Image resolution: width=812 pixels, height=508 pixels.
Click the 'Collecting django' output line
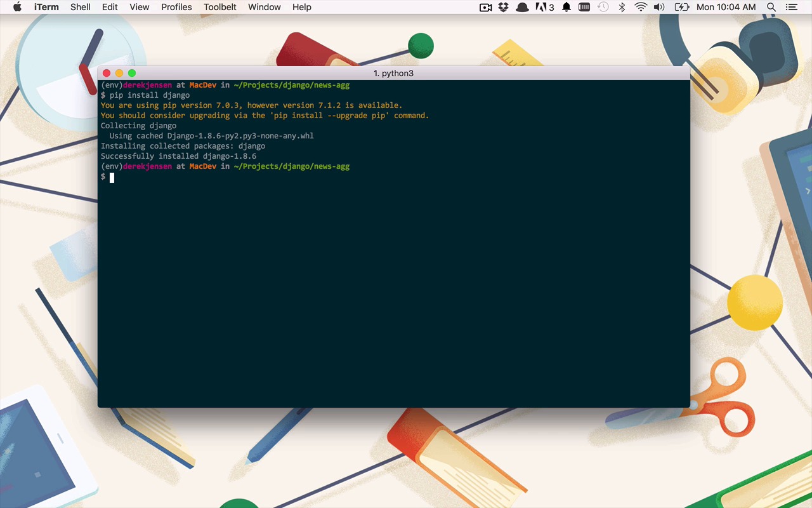pos(138,126)
